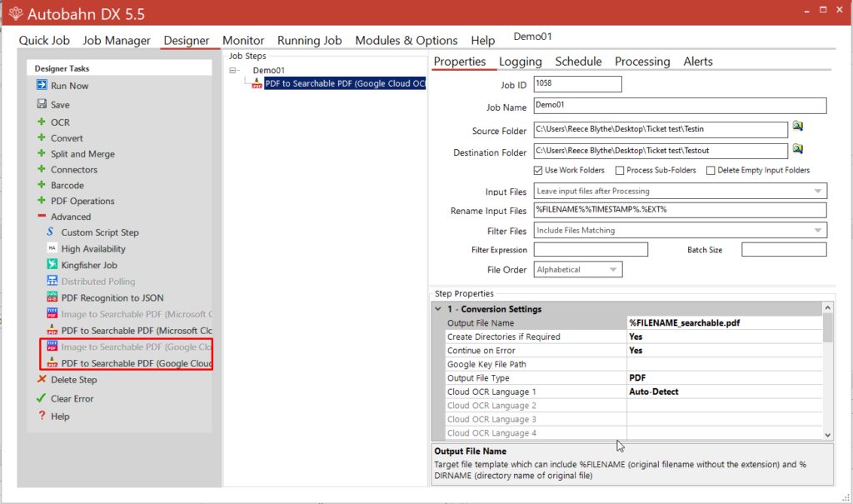
Task: Select the Google Key File Path property row
Action: 634,364
